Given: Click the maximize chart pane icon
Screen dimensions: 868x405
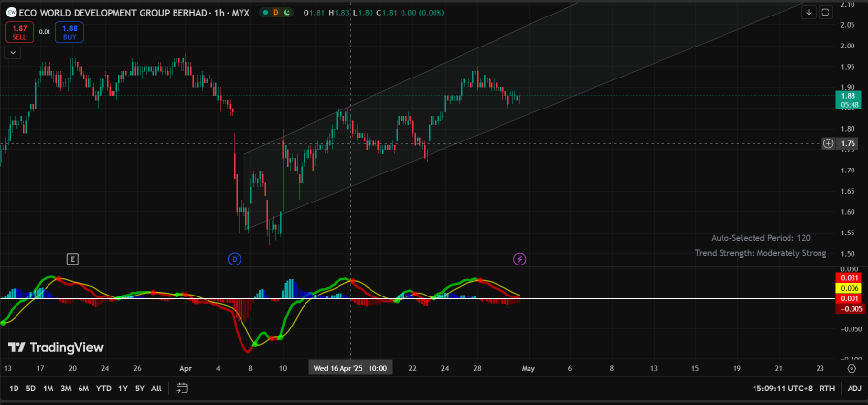Looking at the screenshot, I should [825, 13].
